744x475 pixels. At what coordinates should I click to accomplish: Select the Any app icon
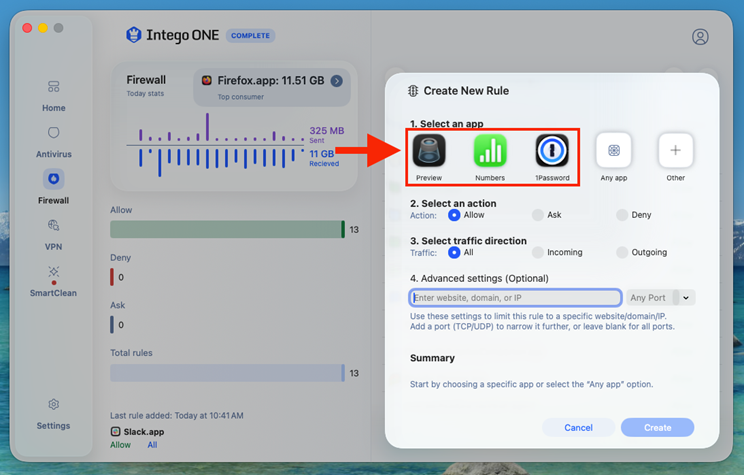click(614, 150)
